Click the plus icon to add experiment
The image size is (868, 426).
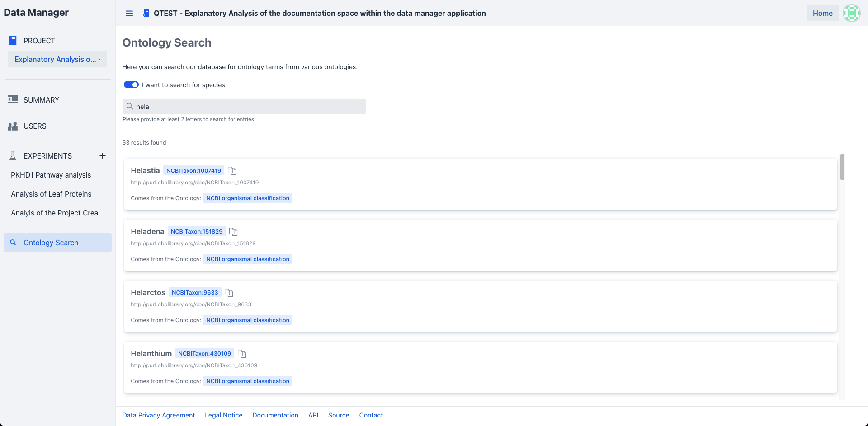coord(103,156)
